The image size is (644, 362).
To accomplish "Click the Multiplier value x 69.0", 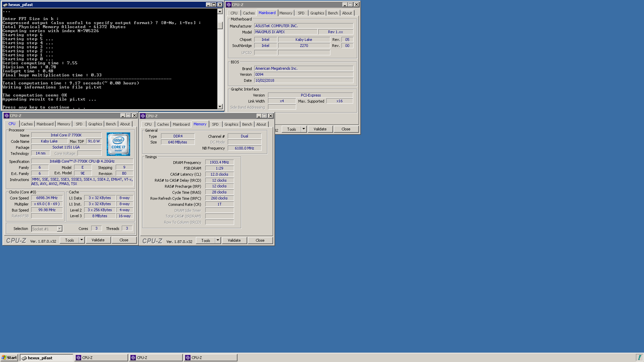I will click(47, 204).
